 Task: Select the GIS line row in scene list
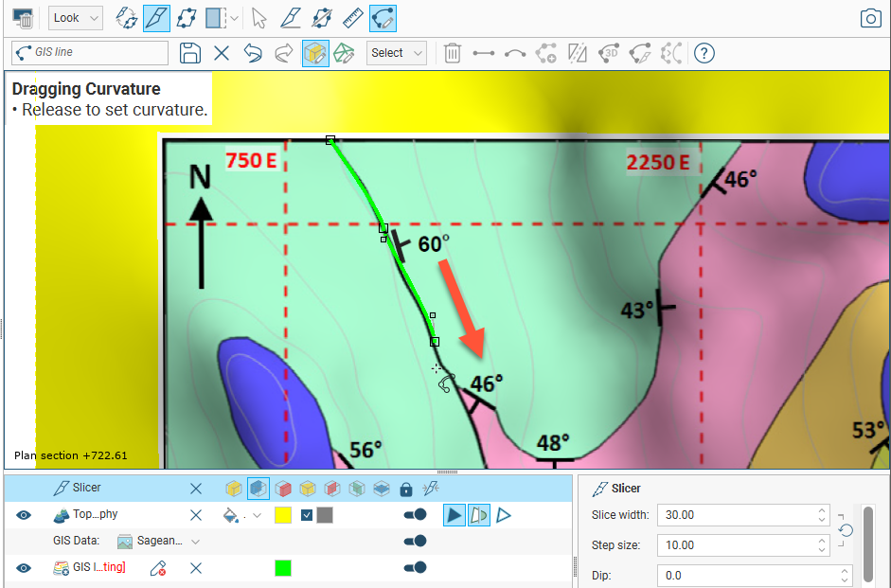point(98,568)
